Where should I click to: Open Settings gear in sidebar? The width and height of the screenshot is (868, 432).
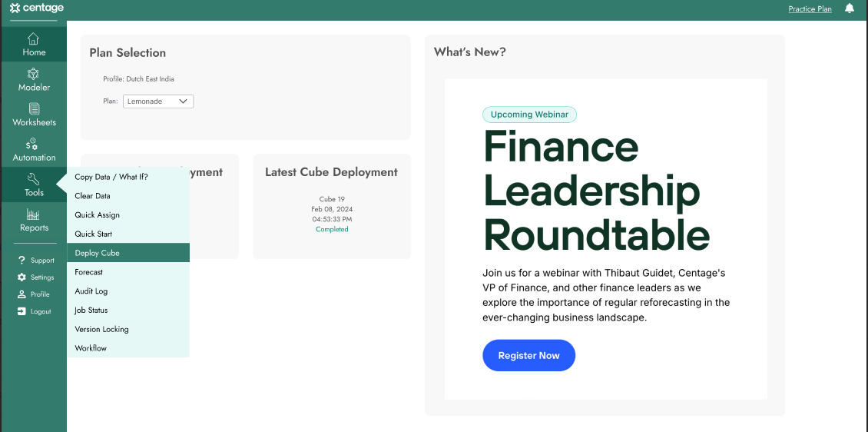pyautogui.click(x=22, y=277)
